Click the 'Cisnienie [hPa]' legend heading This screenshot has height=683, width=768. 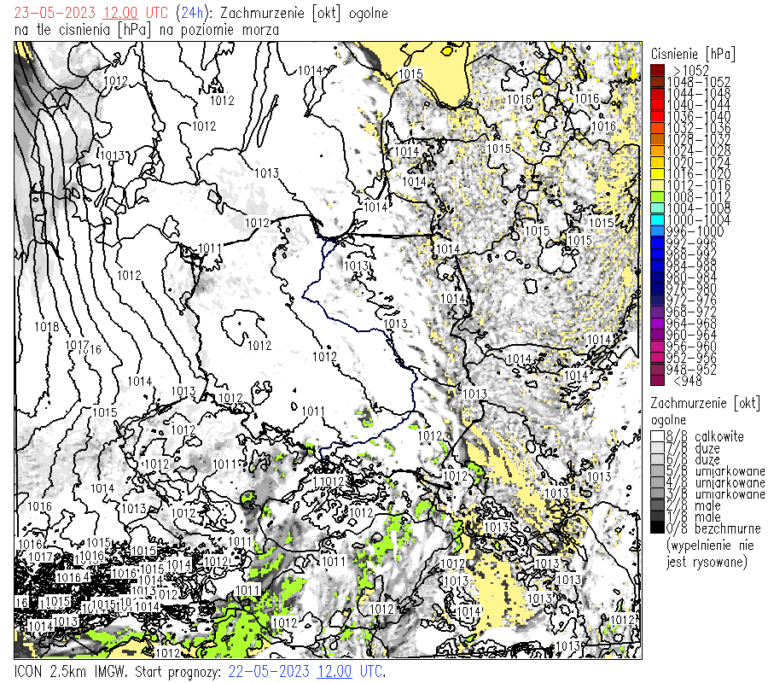tap(693, 53)
